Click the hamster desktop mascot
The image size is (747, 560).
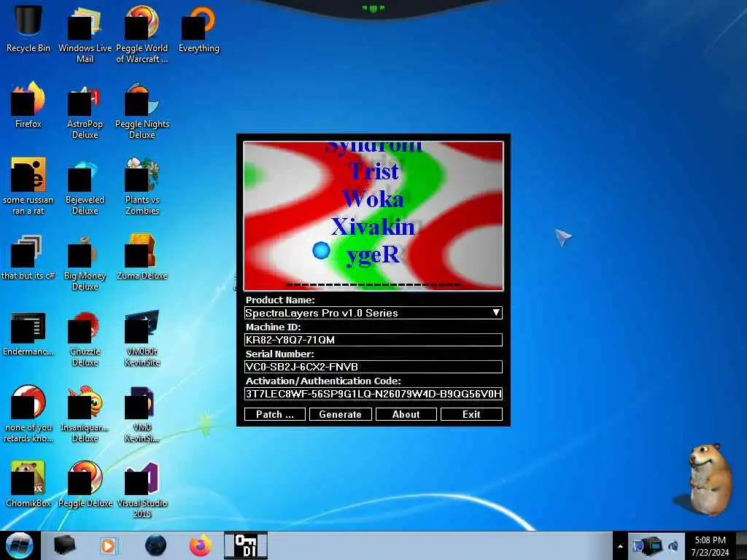click(708, 478)
